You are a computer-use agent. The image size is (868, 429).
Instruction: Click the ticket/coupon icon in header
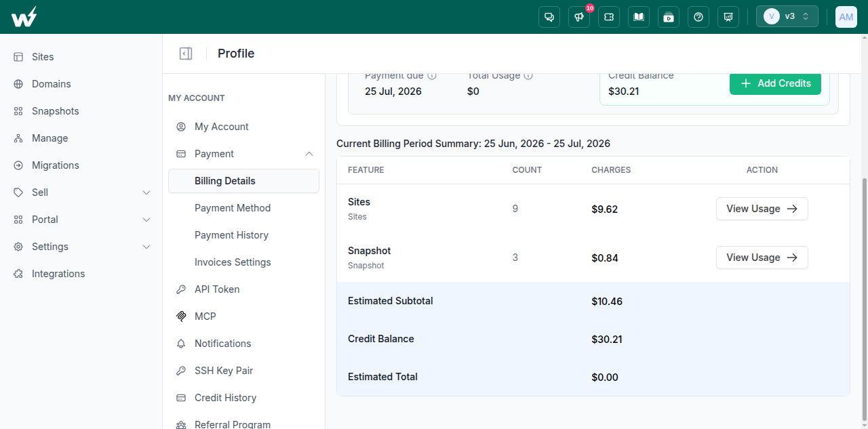pos(609,17)
